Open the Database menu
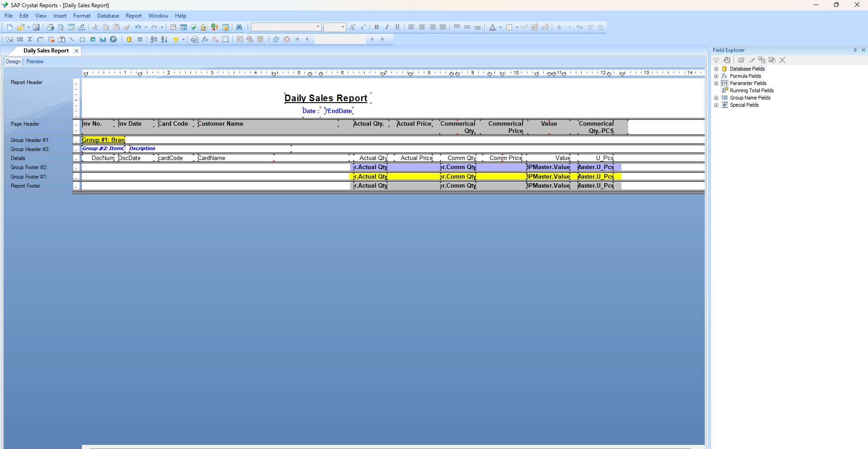Viewport: 868px width, 449px height. point(108,16)
